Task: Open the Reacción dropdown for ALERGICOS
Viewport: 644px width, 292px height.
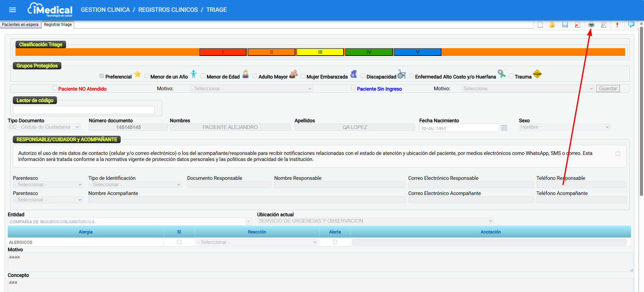Action: click(x=257, y=242)
